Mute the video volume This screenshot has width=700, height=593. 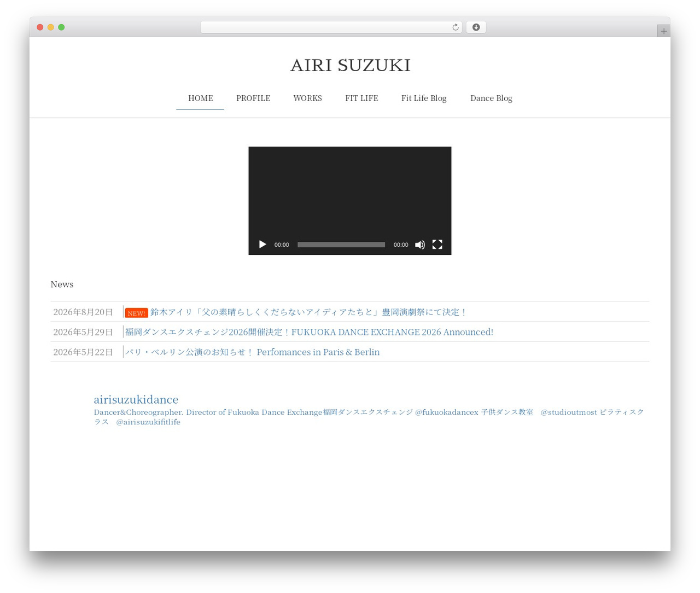pyautogui.click(x=420, y=245)
